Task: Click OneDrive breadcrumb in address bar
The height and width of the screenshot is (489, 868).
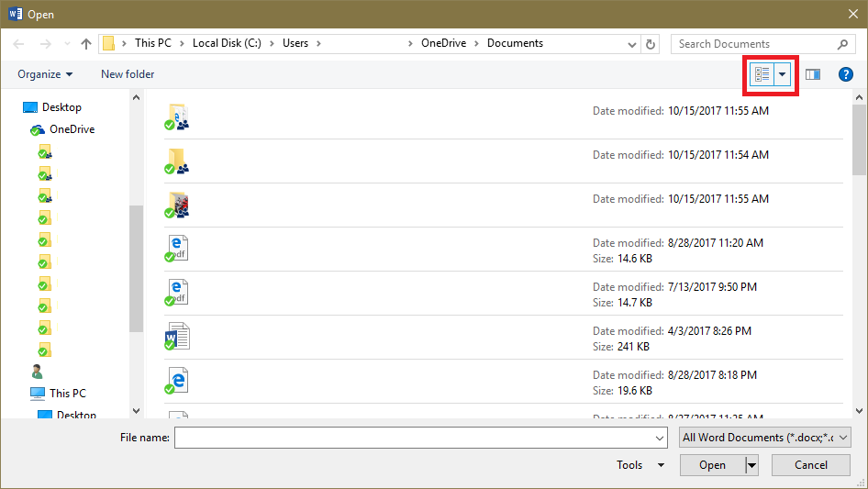Action: pos(443,43)
